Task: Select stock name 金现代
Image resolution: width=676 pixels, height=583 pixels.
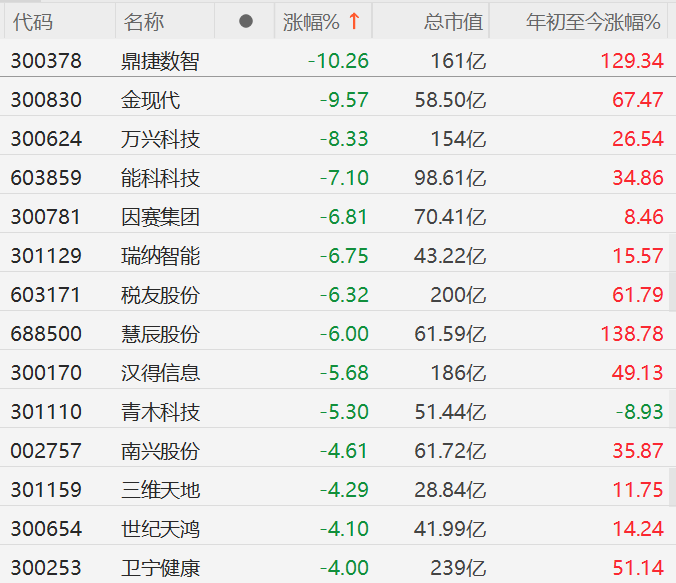Action: click(150, 100)
